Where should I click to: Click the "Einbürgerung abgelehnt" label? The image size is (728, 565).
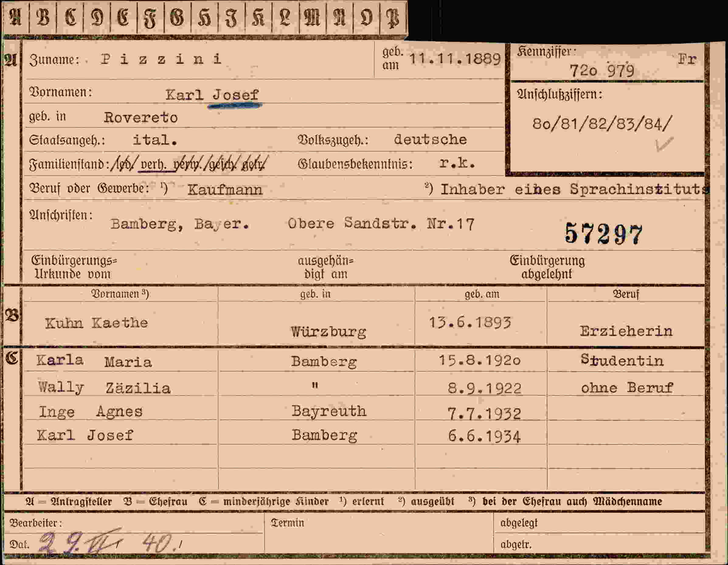547,267
